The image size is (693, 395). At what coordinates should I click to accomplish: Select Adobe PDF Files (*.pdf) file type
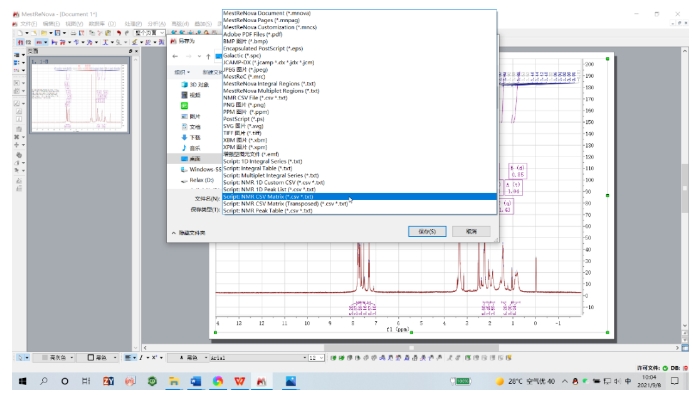(359, 34)
